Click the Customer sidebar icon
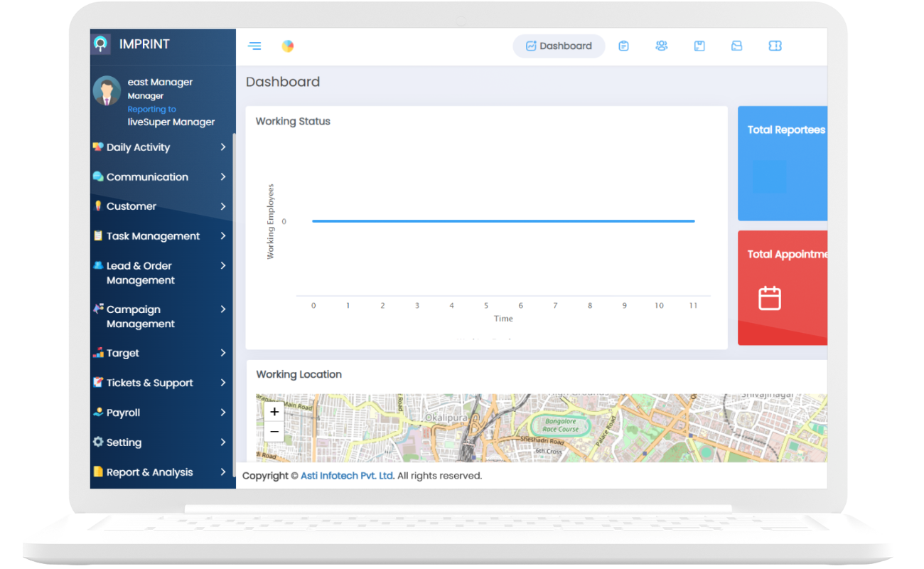924x569 pixels. click(98, 206)
